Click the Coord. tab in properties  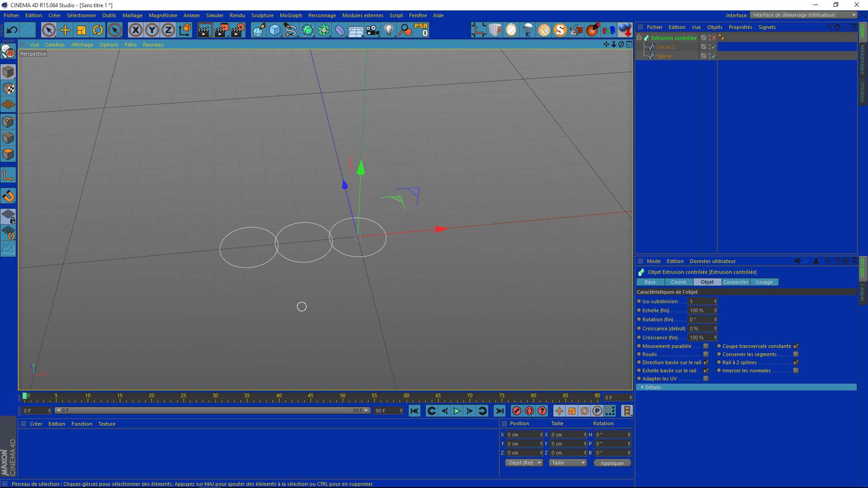tap(679, 282)
